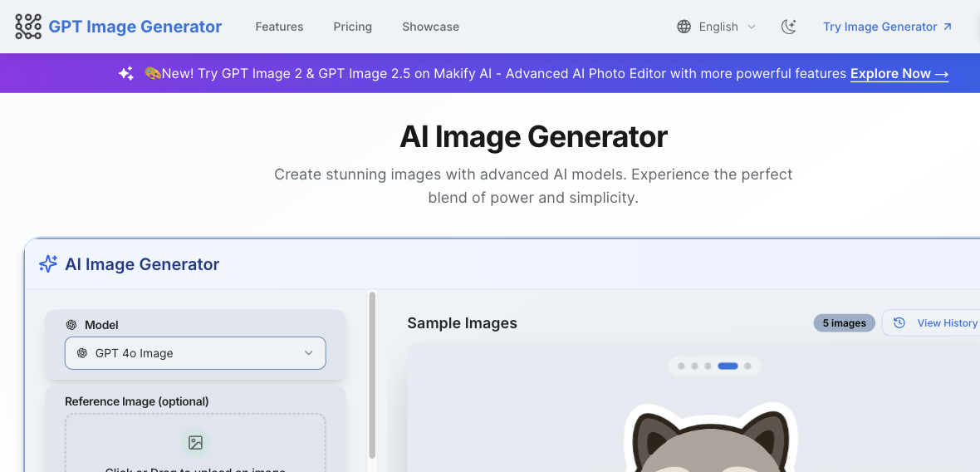
Task: Expand the English language dropdown
Action: point(718,27)
